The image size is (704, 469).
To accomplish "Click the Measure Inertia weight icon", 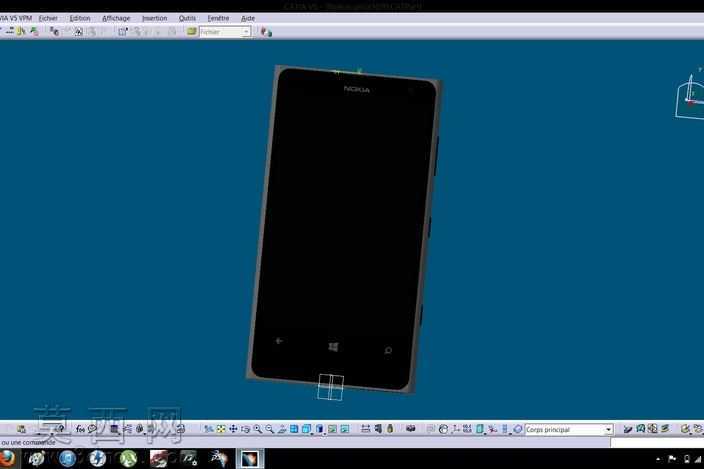I will 390,429.
